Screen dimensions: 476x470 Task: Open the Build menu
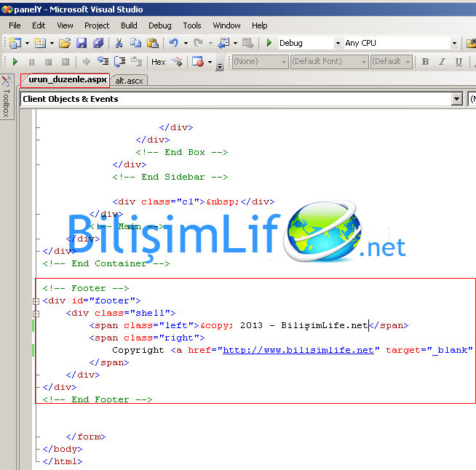coord(129,25)
